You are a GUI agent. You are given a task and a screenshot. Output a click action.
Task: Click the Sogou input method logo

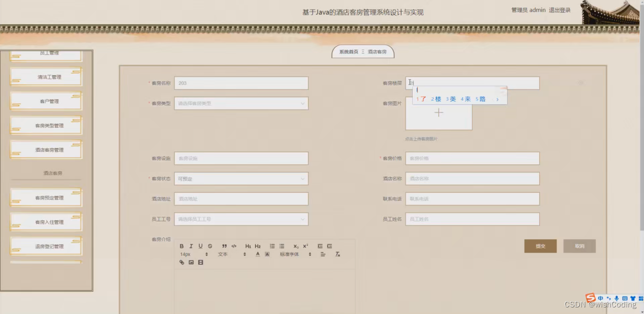(590, 298)
